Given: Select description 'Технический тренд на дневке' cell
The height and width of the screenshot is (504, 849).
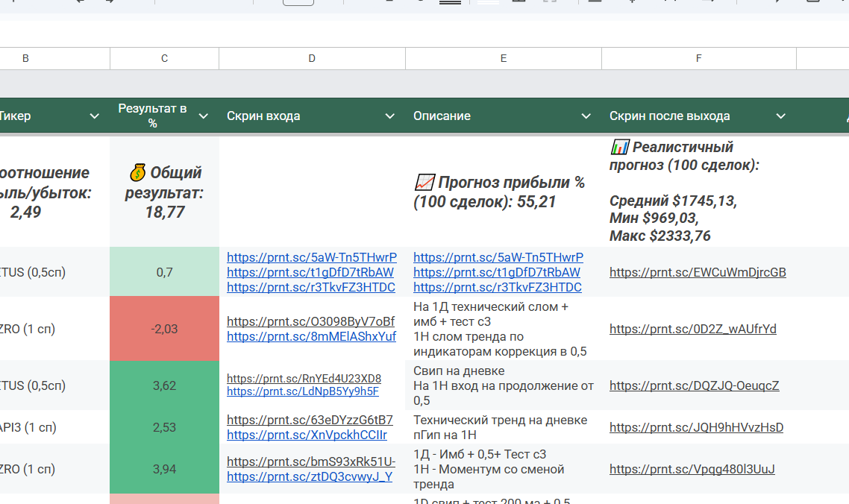Looking at the screenshot, I should (x=504, y=427).
